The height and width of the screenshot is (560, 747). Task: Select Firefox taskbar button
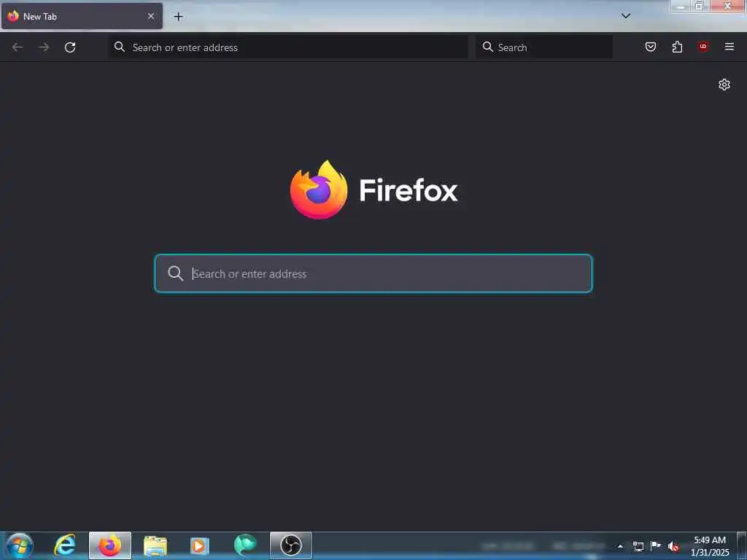[110, 545]
